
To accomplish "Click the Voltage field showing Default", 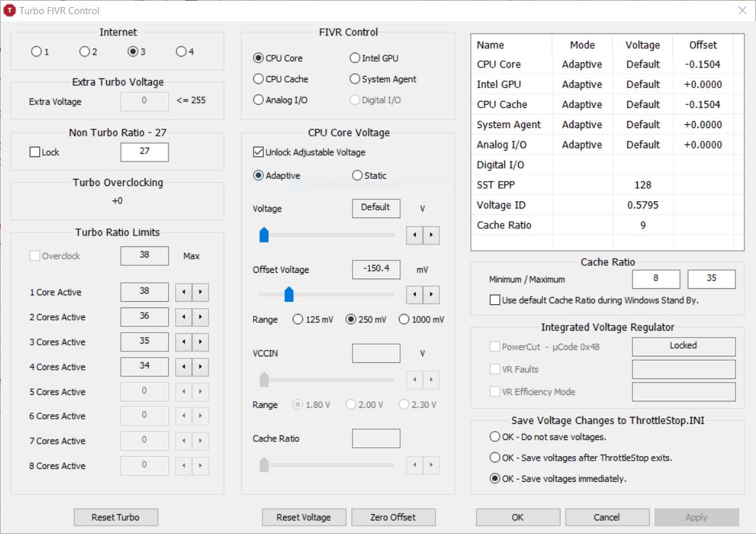I will click(x=376, y=208).
